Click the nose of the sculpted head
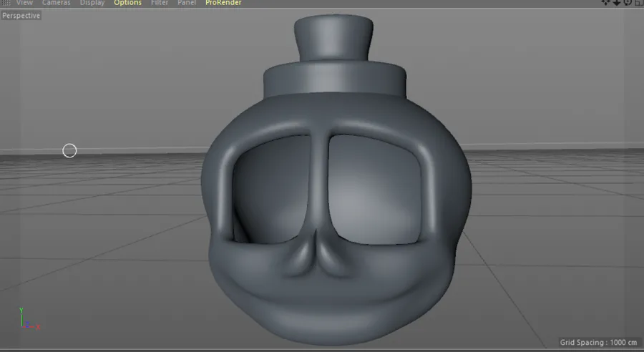The width and height of the screenshot is (644, 352). (x=316, y=255)
